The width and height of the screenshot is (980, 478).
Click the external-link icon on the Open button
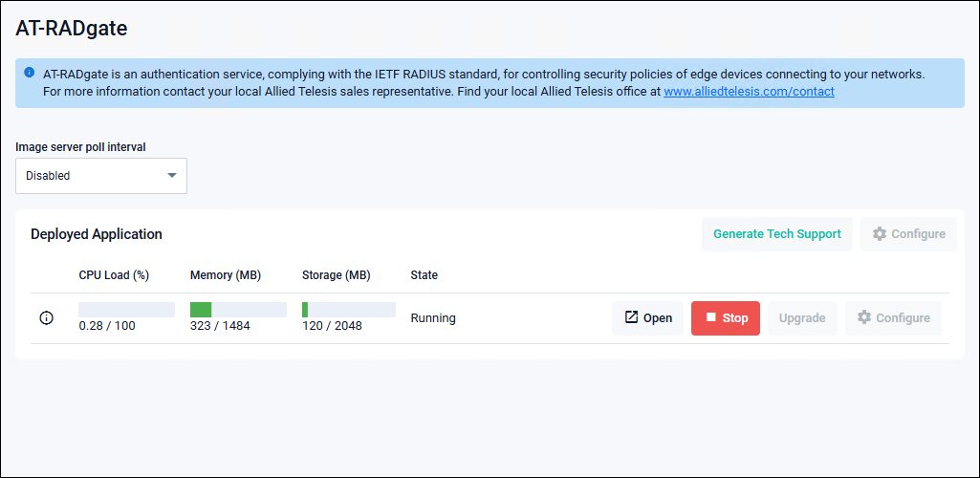pos(631,317)
